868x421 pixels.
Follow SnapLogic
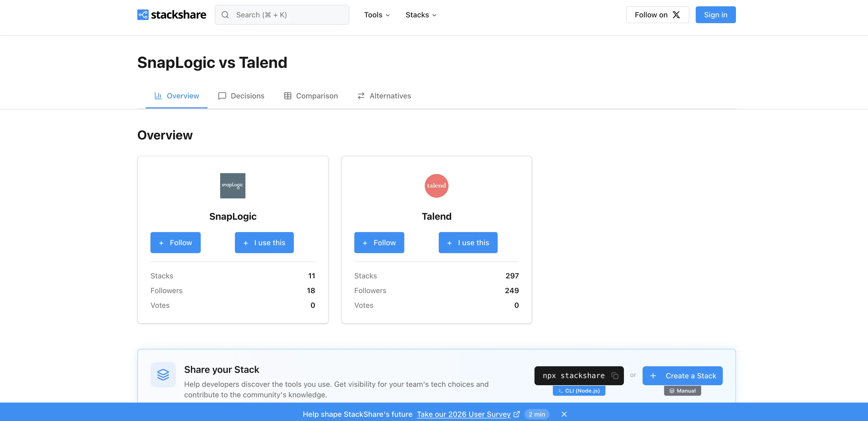pos(175,243)
